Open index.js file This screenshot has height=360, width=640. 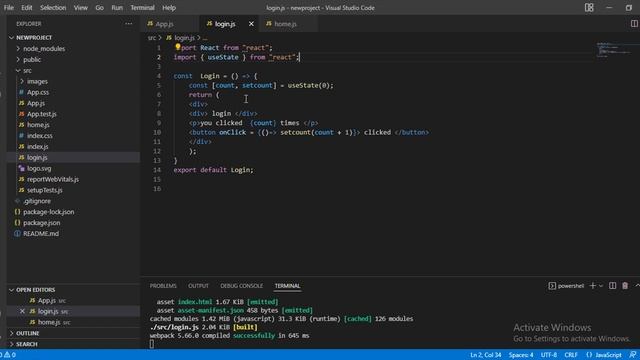[x=38, y=147]
